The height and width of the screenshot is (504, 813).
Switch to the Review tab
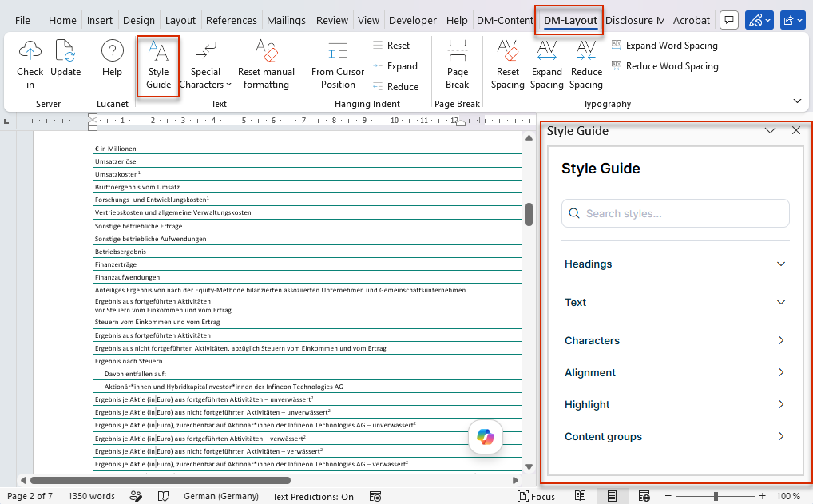point(332,20)
